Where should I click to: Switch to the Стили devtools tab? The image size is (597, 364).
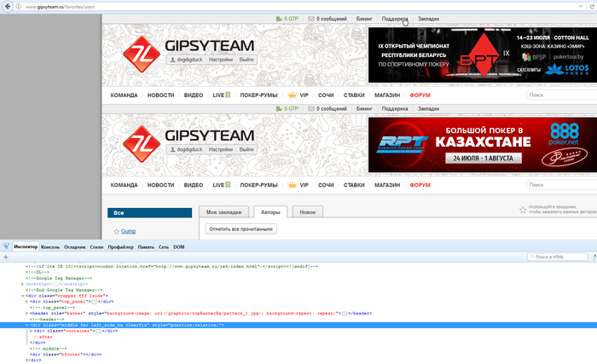[x=96, y=247]
